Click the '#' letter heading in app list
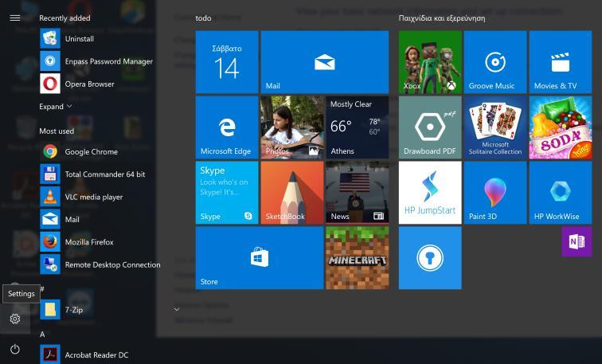 (x=42, y=288)
